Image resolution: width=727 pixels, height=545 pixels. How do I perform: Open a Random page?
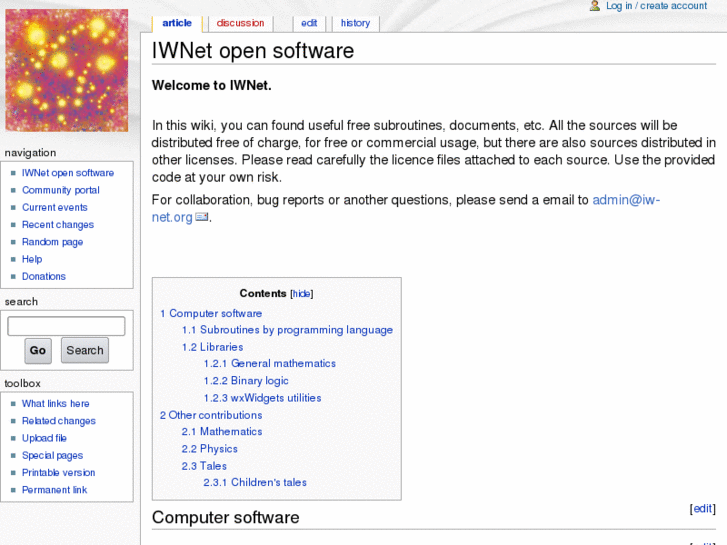click(x=52, y=242)
